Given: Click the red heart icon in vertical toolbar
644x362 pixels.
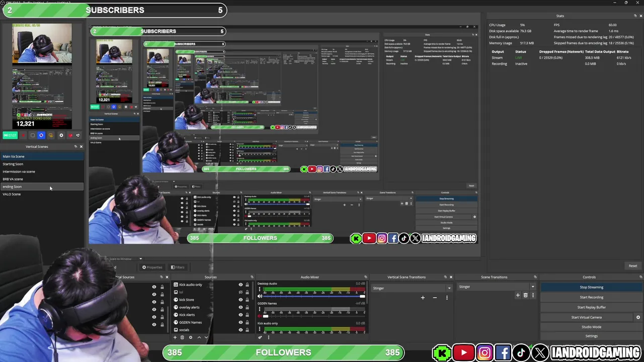Looking at the screenshot, I should [70, 135].
